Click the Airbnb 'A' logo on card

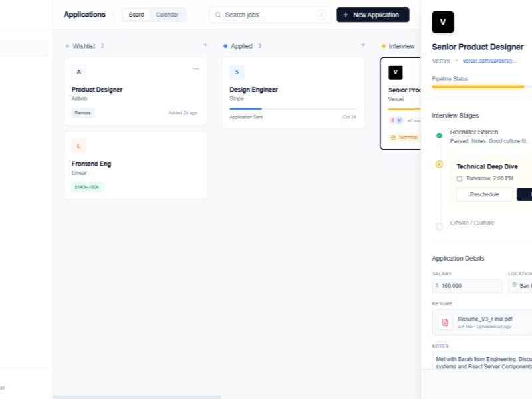click(x=78, y=72)
